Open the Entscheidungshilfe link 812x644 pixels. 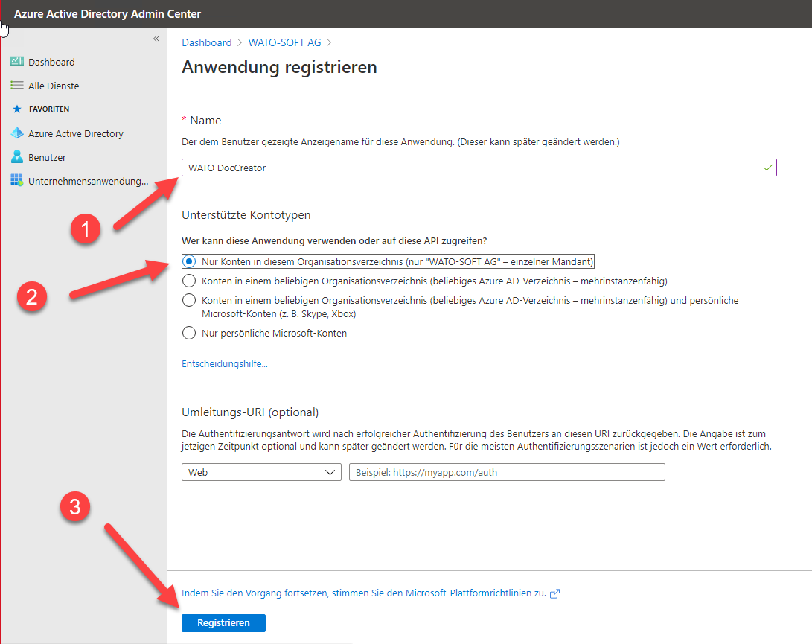[x=225, y=364]
